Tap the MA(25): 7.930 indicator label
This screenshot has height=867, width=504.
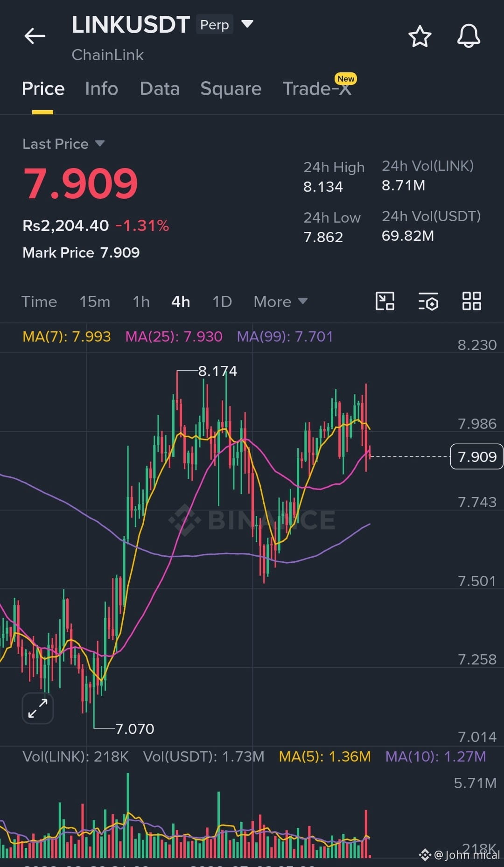coord(174,336)
